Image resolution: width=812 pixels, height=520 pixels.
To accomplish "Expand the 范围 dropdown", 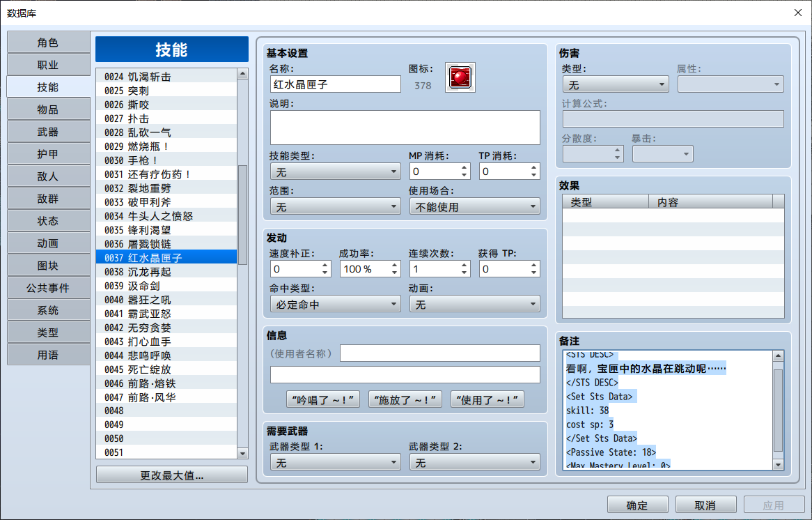I will pos(336,207).
